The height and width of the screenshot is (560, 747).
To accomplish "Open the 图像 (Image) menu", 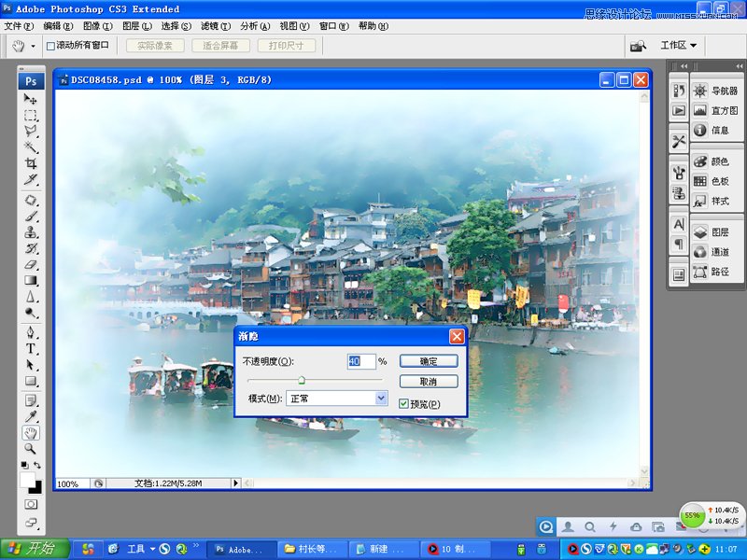I will click(x=96, y=27).
